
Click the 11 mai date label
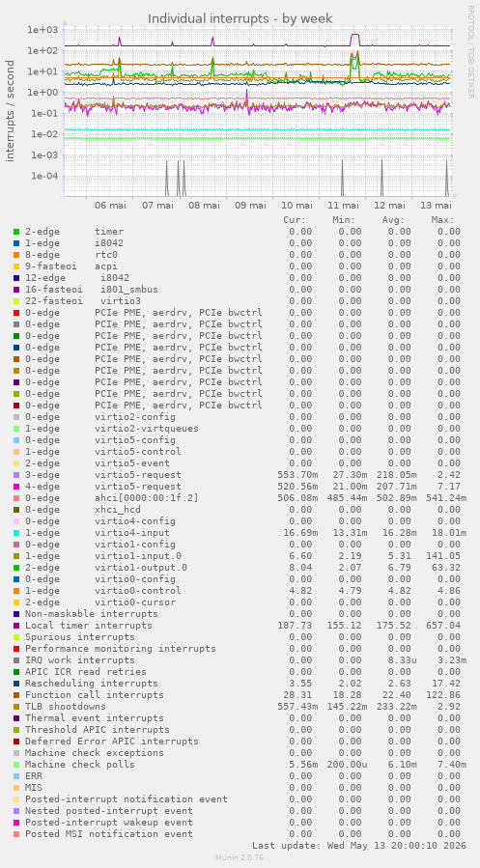click(x=347, y=206)
